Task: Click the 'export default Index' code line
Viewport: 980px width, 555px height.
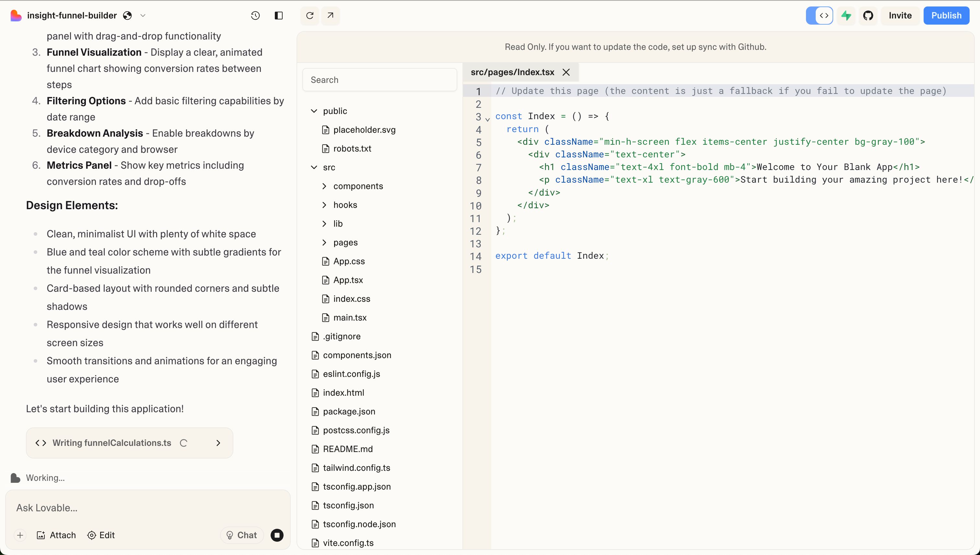Action: (552, 256)
